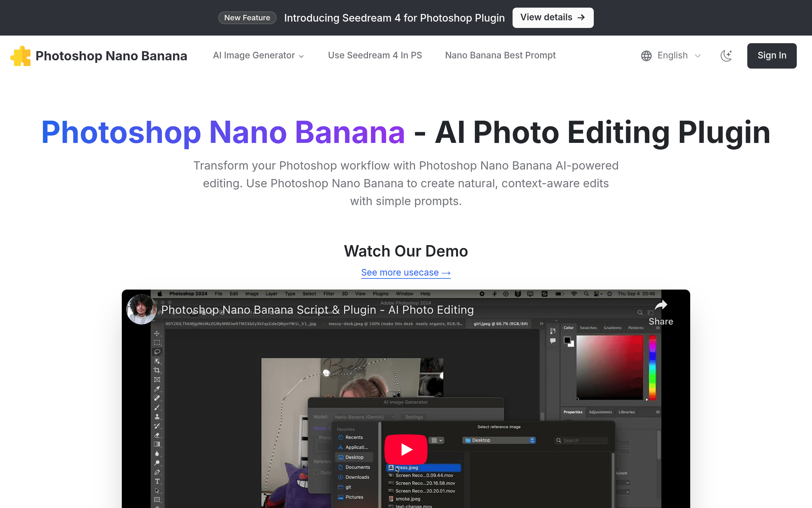Open the English language dropdown

point(671,56)
